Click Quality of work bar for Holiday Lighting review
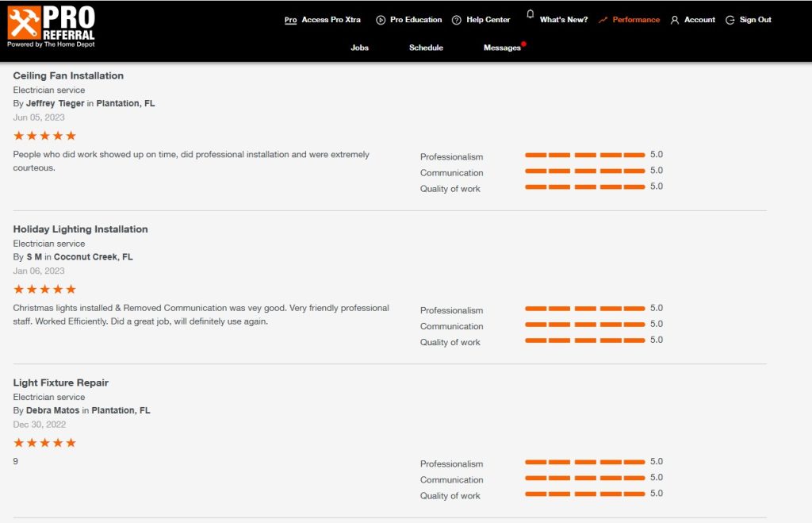The image size is (812, 523). point(584,340)
